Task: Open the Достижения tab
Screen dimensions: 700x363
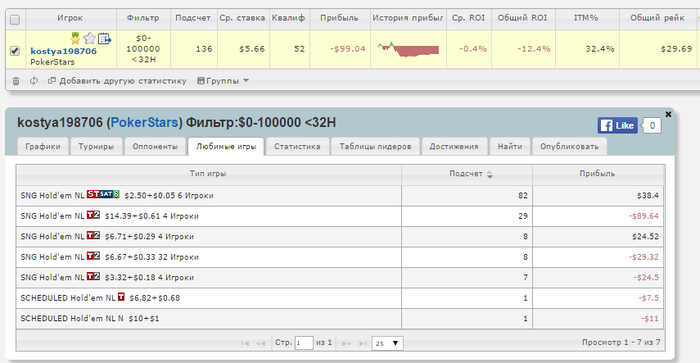Action: pyautogui.click(x=454, y=146)
